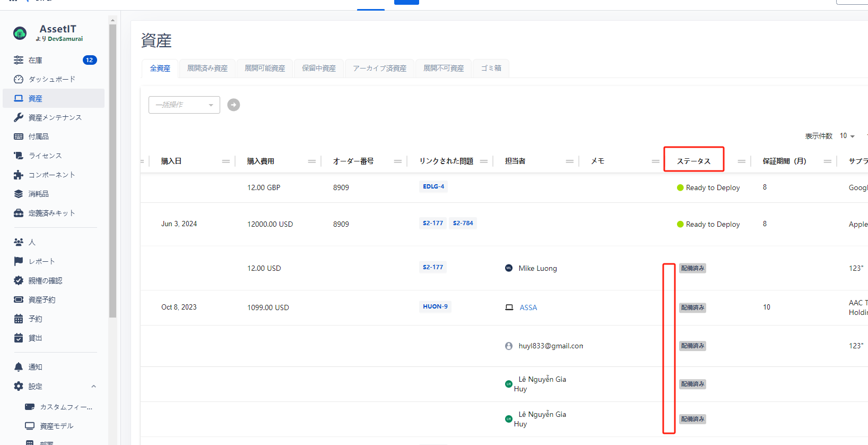Select the アーカイブ済資産 tab
Viewport: 868px width, 445px height.
click(x=379, y=69)
